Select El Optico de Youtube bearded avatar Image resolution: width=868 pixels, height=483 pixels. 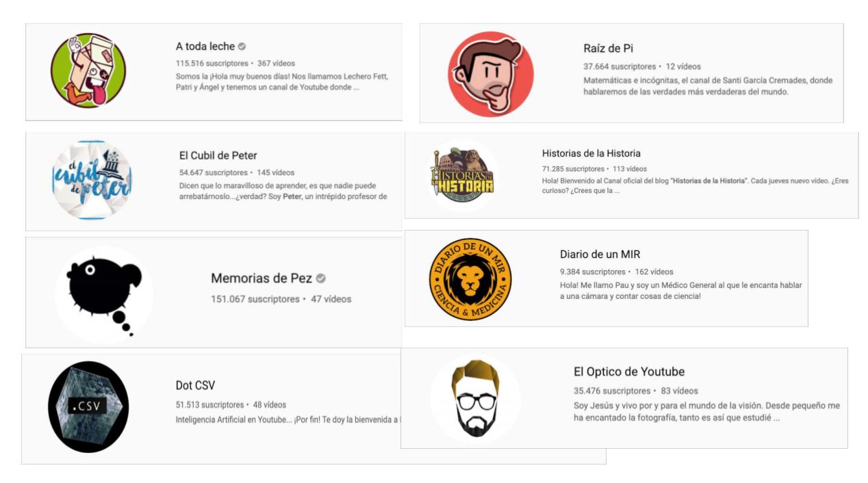click(x=475, y=398)
